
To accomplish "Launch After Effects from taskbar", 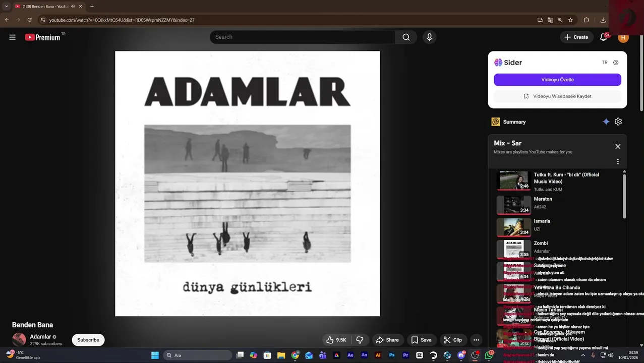I will point(350,355).
